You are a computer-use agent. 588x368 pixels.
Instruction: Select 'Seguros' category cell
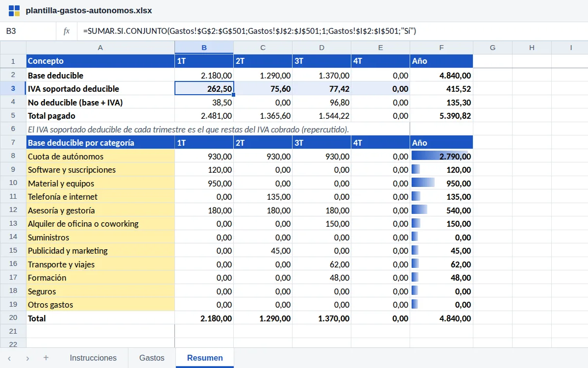tap(100, 291)
